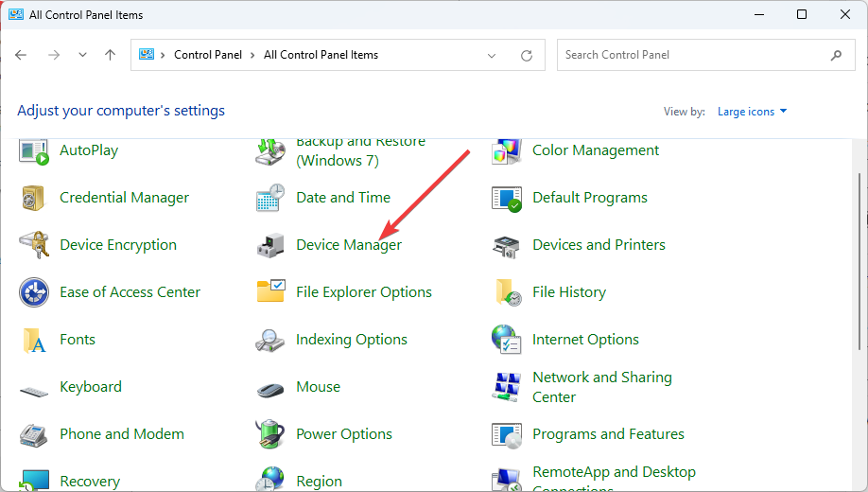This screenshot has width=868, height=492.
Task: Click the Devices and Printers icon
Action: pos(506,247)
